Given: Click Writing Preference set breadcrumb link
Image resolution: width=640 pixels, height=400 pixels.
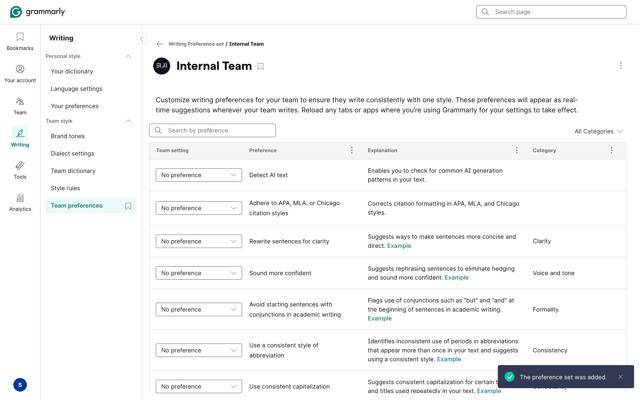Looking at the screenshot, I should pyautogui.click(x=196, y=44).
